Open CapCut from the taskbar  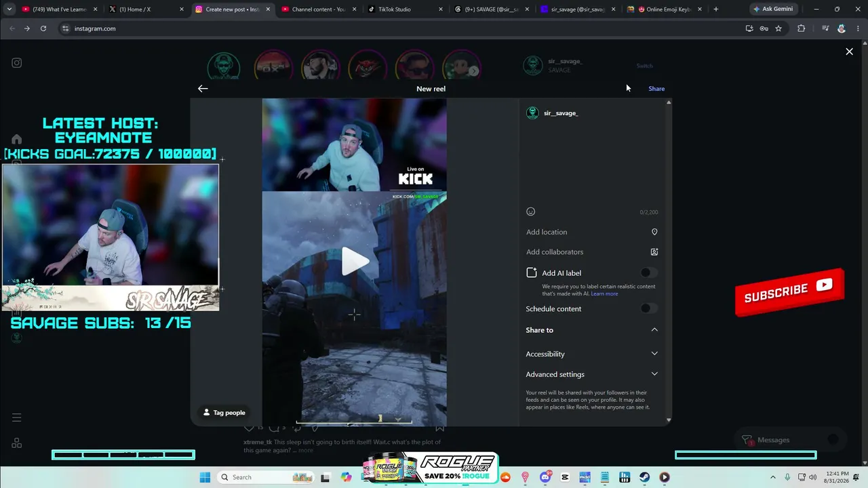click(x=565, y=477)
